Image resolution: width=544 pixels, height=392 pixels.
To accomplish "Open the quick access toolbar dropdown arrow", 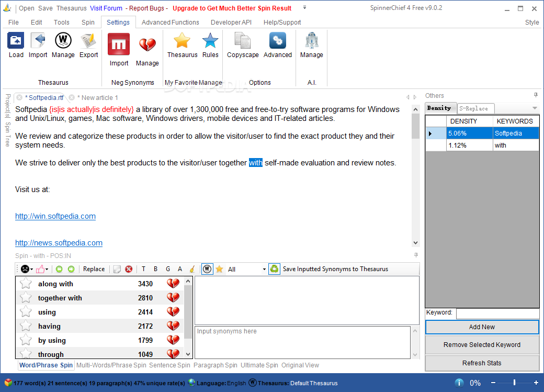I will click(x=304, y=7).
